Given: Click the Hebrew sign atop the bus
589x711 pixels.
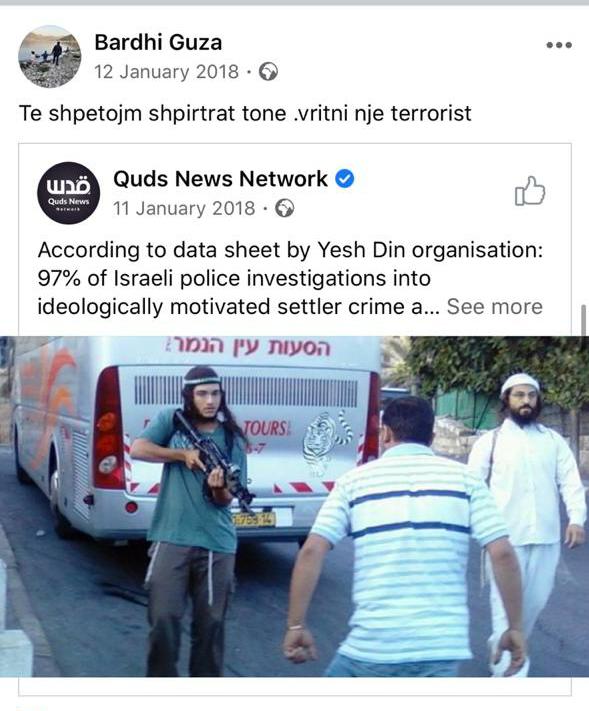Looking at the screenshot, I should pyautogui.click(x=247, y=347).
